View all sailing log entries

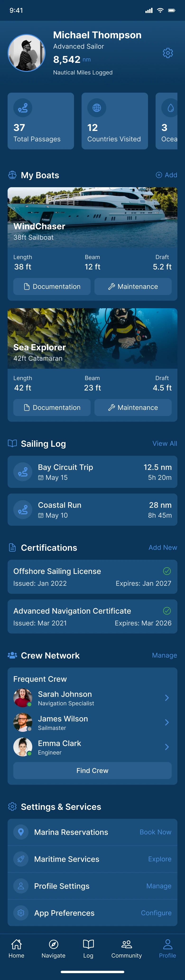point(164,444)
